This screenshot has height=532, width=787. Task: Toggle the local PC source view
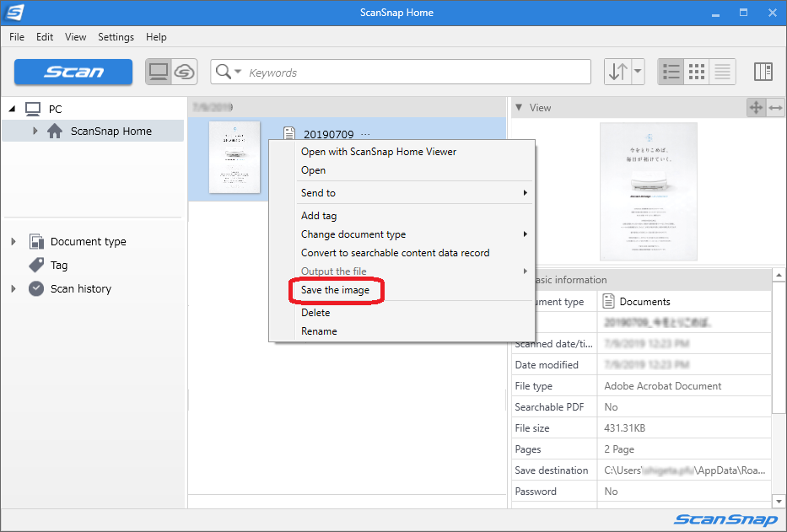pos(158,72)
